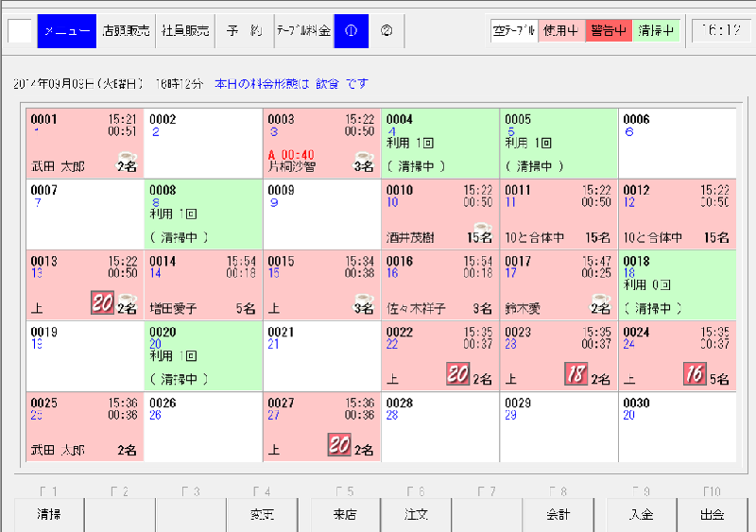Click the 警告中 red legend swatch
The image size is (756, 532).
(x=609, y=31)
